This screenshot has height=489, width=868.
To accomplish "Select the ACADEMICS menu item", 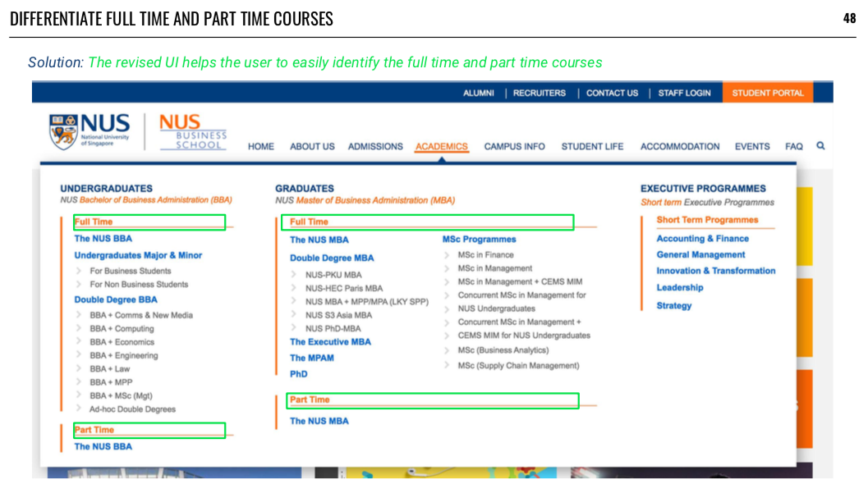I will pos(442,147).
